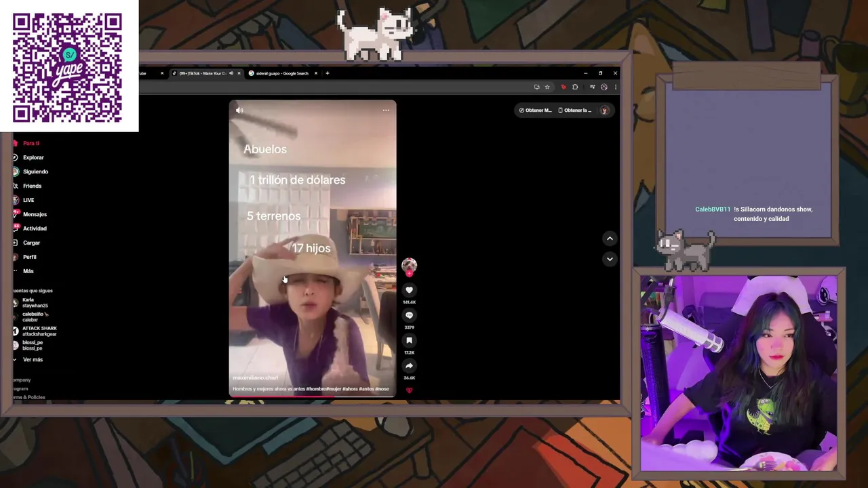Click the playing TikTok video
This screenshot has height=488, width=868.
[x=313, y=248]
